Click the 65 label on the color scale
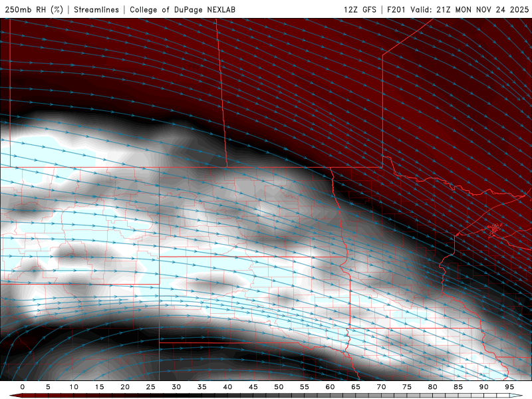532x399 pixels. click(356, 387)
